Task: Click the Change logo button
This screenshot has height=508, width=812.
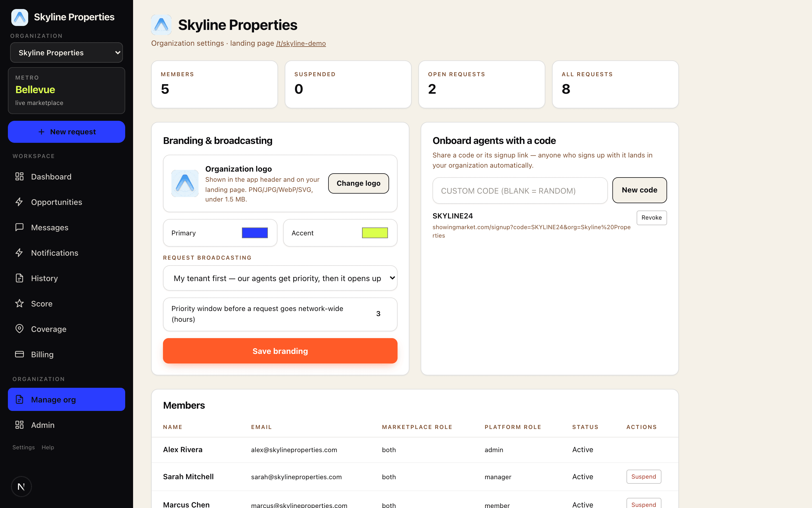Action: (358, 183)
